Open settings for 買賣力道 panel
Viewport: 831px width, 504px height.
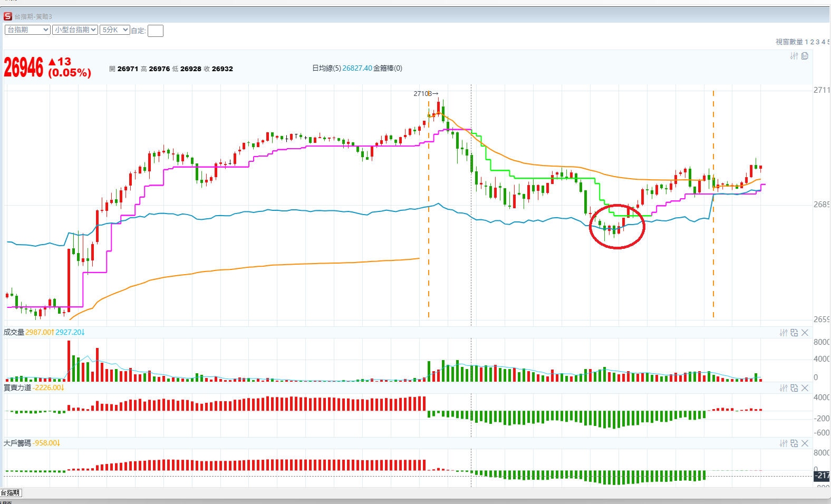click(784, 388)
